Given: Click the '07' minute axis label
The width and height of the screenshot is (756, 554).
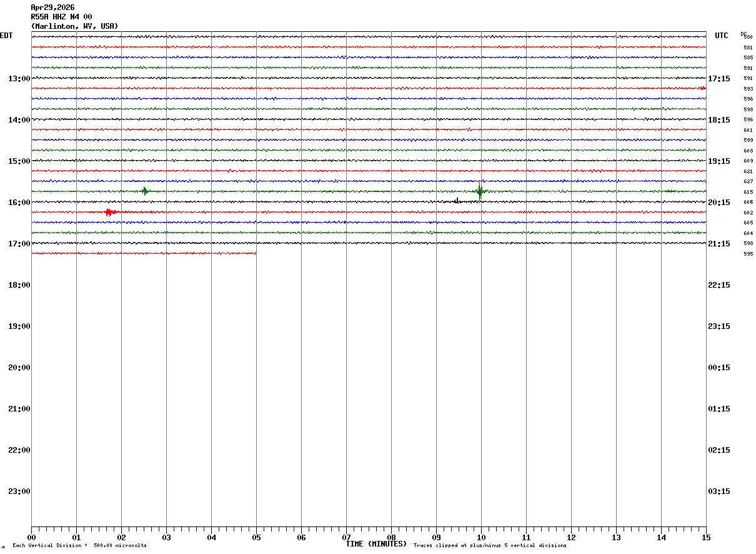Looking at the screenshot, I should [x=346, y=538].
